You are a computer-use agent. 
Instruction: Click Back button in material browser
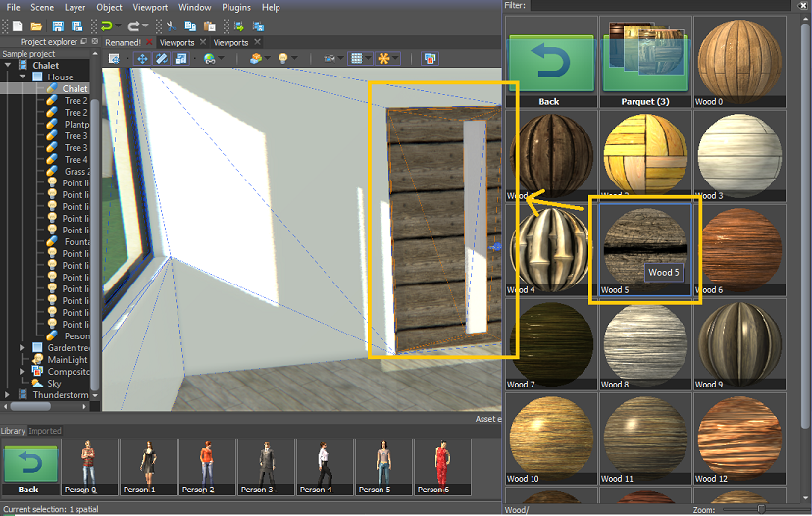click(549, 61)
